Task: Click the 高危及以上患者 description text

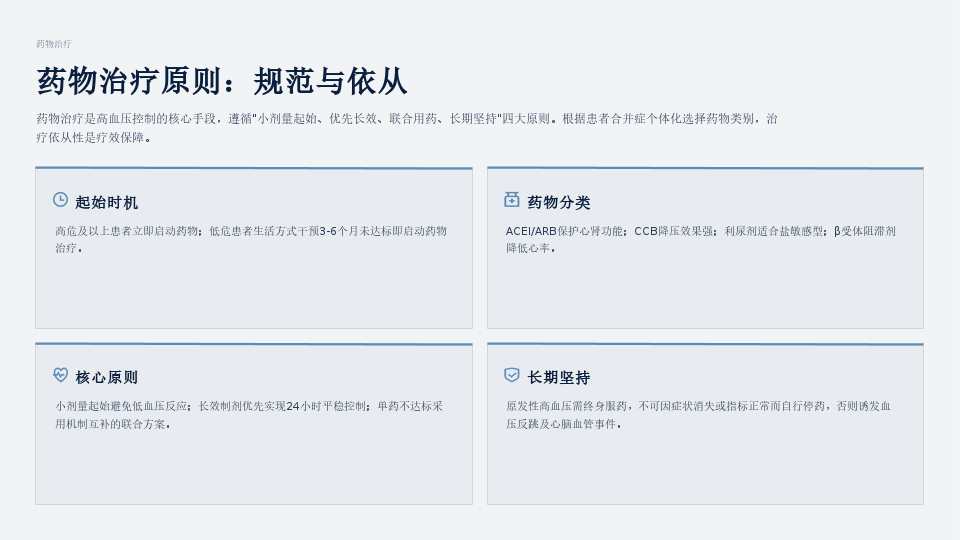Action: tap(251, 239)
